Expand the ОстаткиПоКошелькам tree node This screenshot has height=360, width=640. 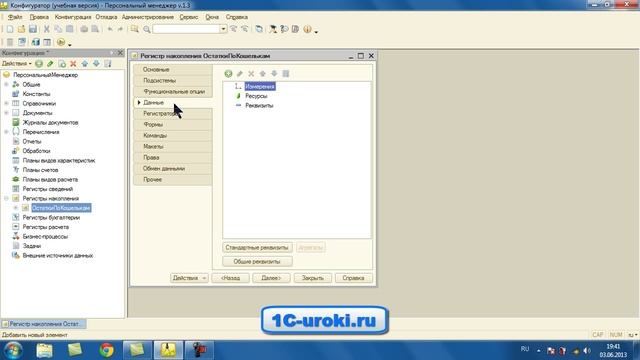click(x=16, y=208)
